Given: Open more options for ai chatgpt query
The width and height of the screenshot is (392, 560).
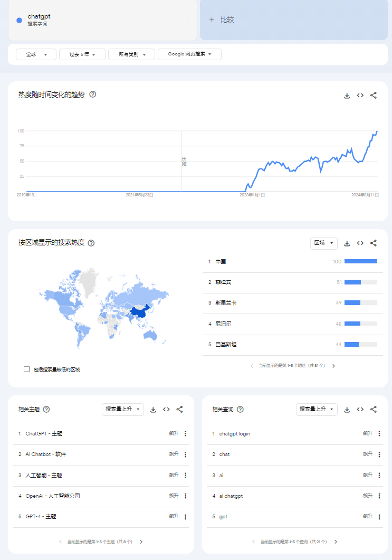Looking at the screenshot, I should coord(379,496).
